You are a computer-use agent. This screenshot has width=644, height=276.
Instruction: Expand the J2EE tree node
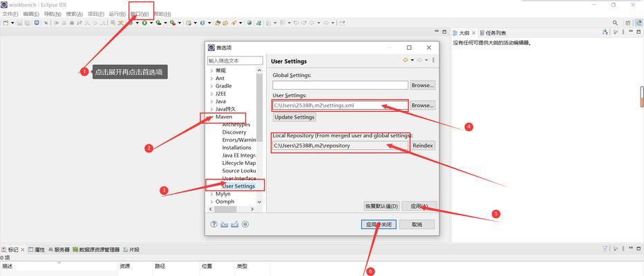[212, 94]
